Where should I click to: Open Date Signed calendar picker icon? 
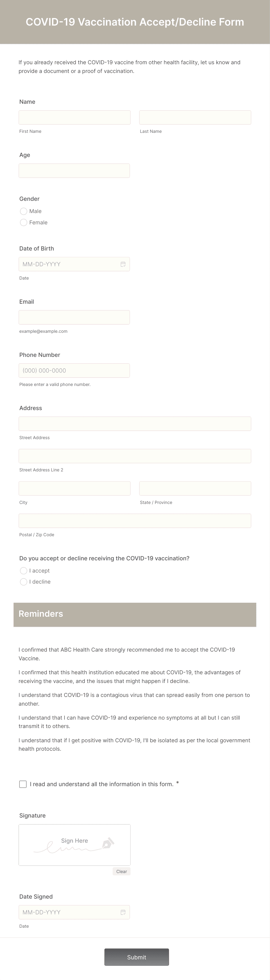pyautogui.click(x=123, y=912)
